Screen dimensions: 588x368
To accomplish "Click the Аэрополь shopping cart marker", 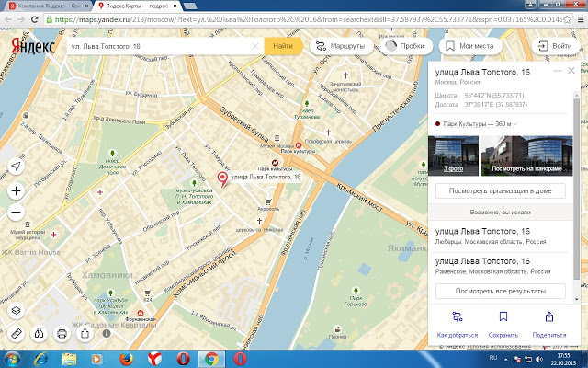I will 268,202.
